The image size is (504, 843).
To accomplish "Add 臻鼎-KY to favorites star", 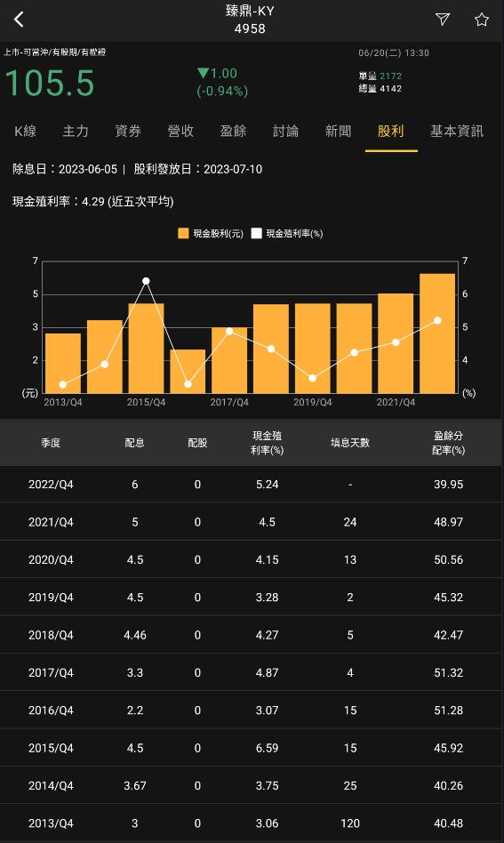I will click(x=482, y=20).
